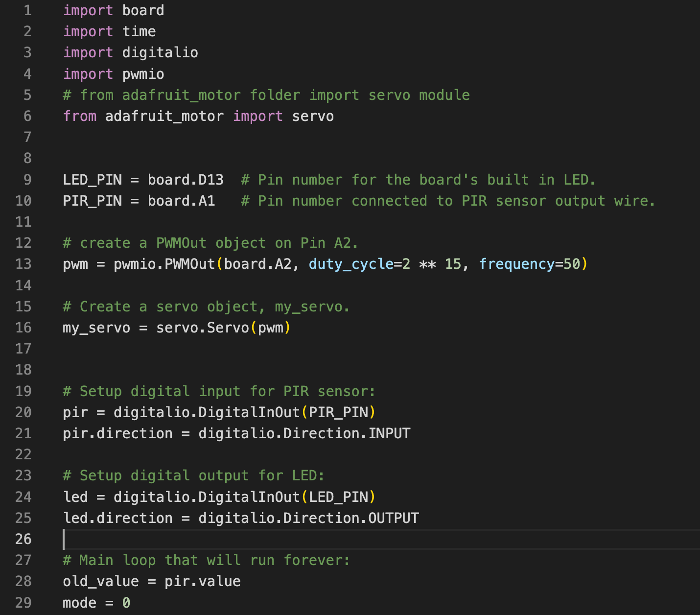The image size is (700, 615).
Task: Click Direction.INPUT on line 21
Action: point(347,433)
